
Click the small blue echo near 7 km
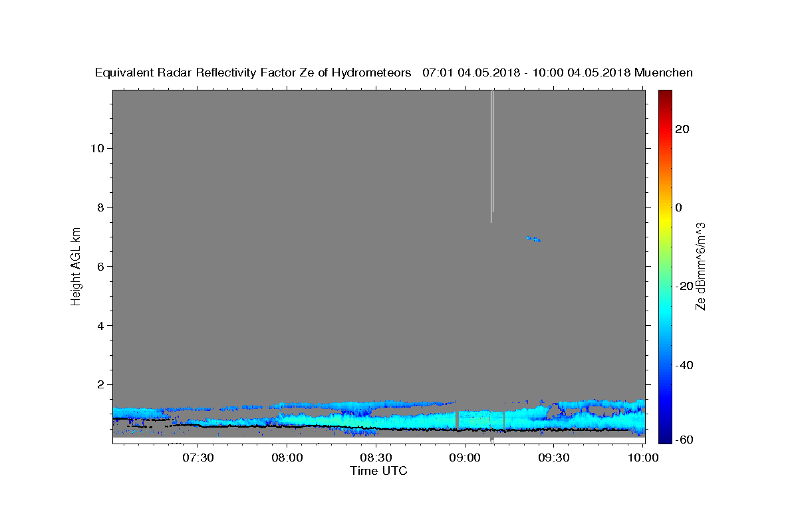(533, 239)
